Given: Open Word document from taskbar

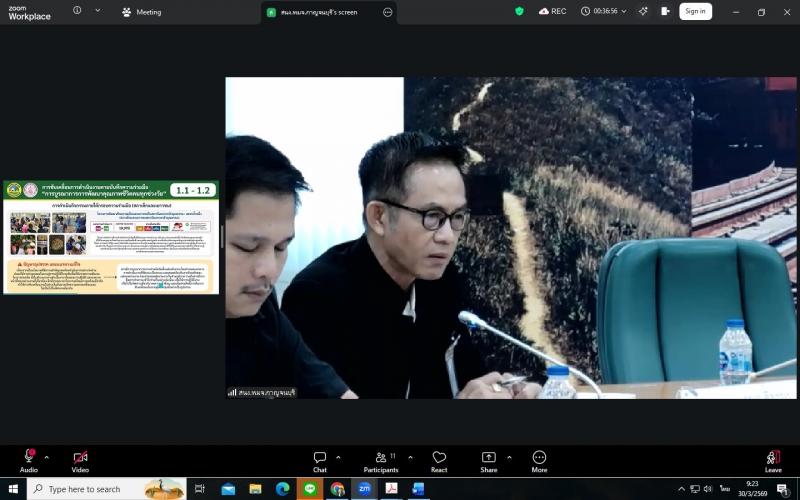Looking at the screenshot, I should 419,489.
